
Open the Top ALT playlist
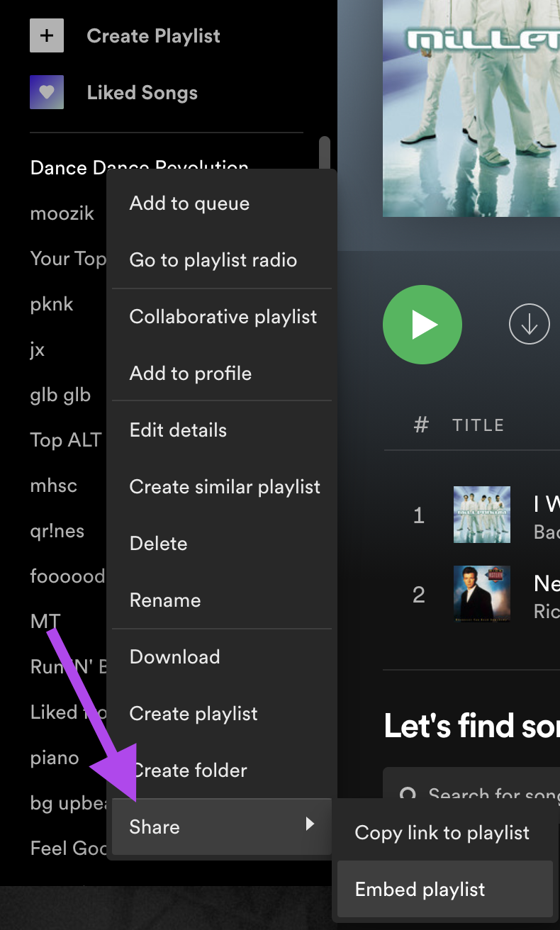[66, 440]
